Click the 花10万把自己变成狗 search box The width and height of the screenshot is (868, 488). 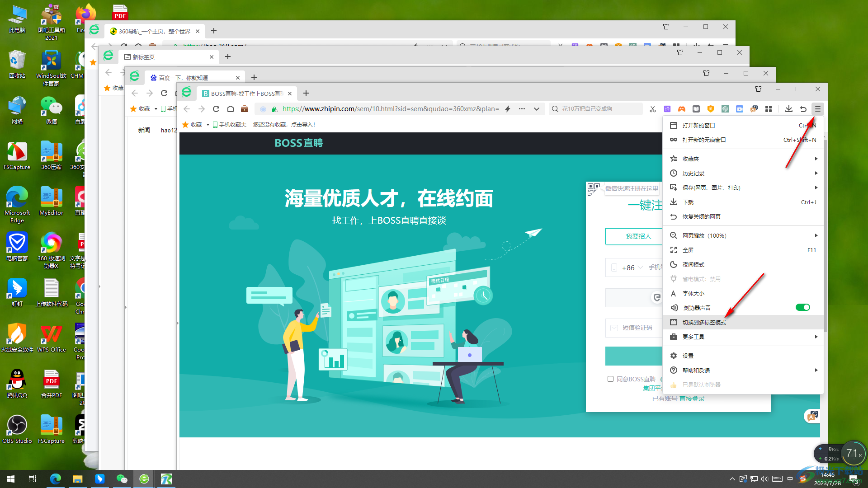point(596,109)
